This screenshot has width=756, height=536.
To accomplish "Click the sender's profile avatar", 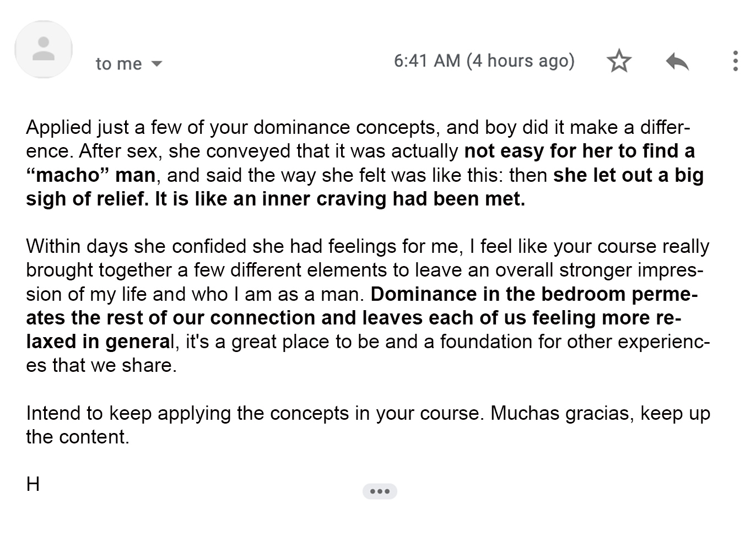I will 44,49.
